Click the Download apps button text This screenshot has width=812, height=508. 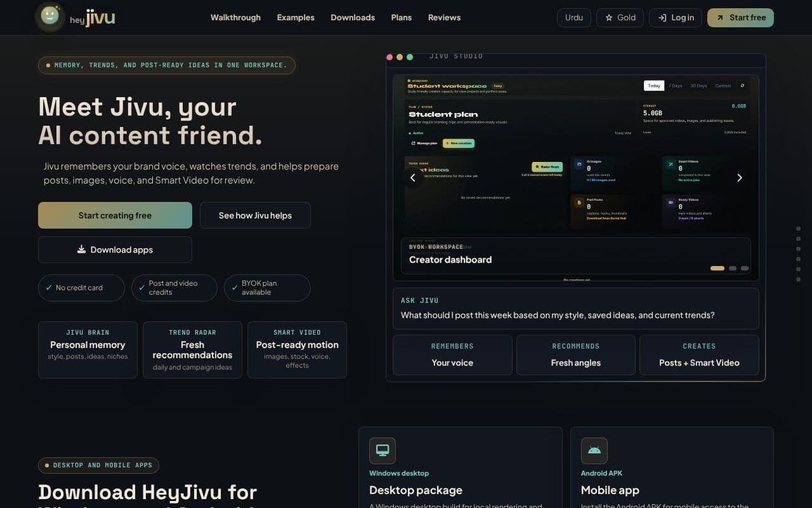tap(122, 250)
